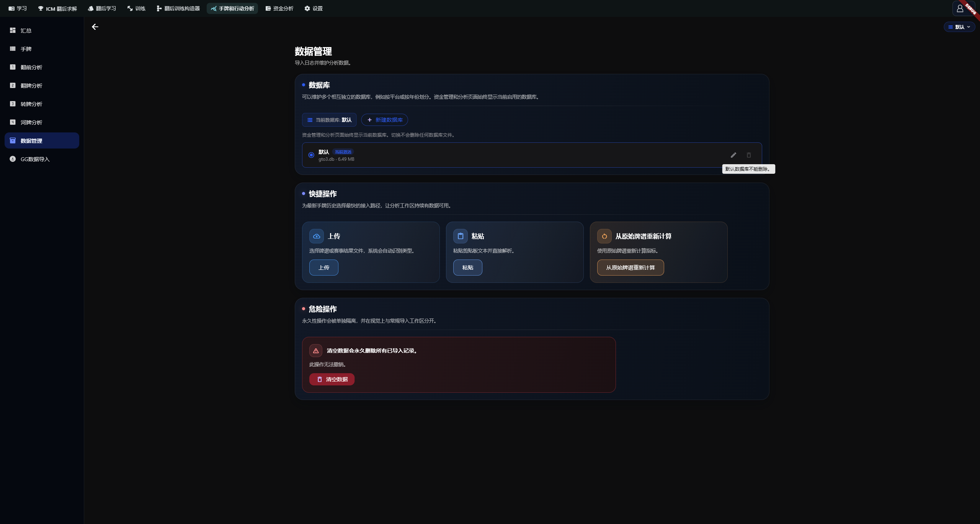This screenshot has width=980, height=524.
Task: Click the cloud upload icon in 上传 card
Action: [x=317, y=236]
